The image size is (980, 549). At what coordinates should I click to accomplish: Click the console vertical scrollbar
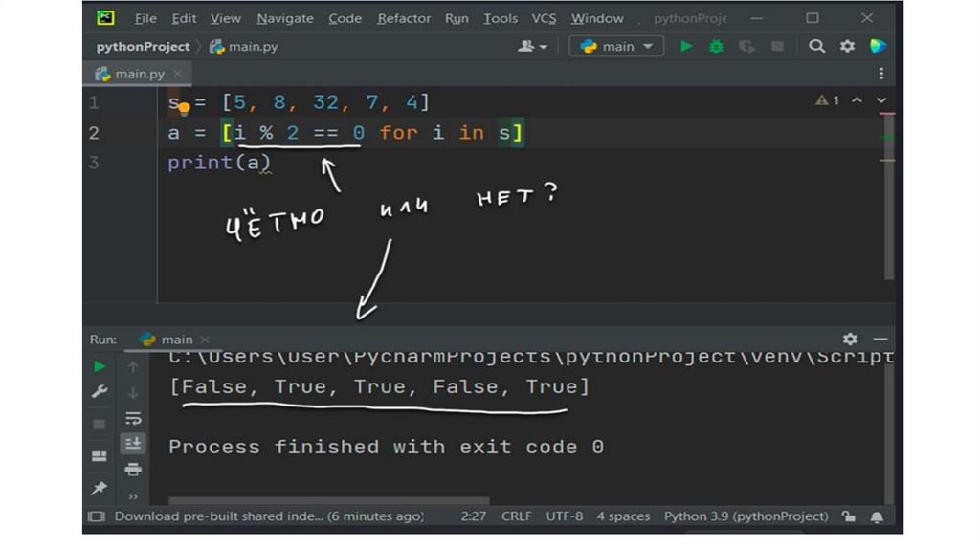point(889,433)
